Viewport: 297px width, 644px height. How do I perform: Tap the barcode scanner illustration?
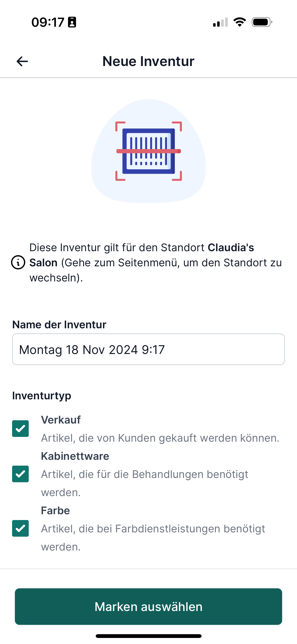pos(149,151)
